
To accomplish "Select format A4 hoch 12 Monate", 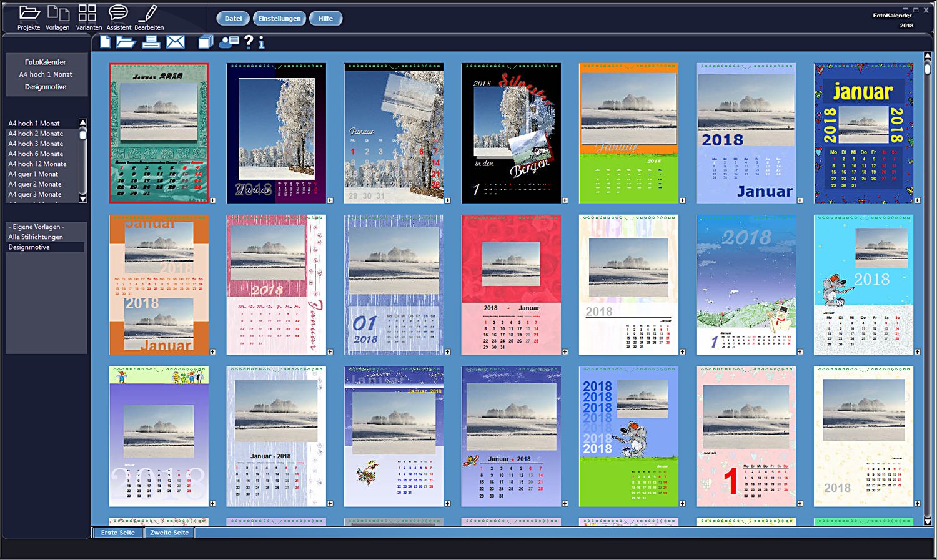I will pyautogui.click(x=42, y=164).
